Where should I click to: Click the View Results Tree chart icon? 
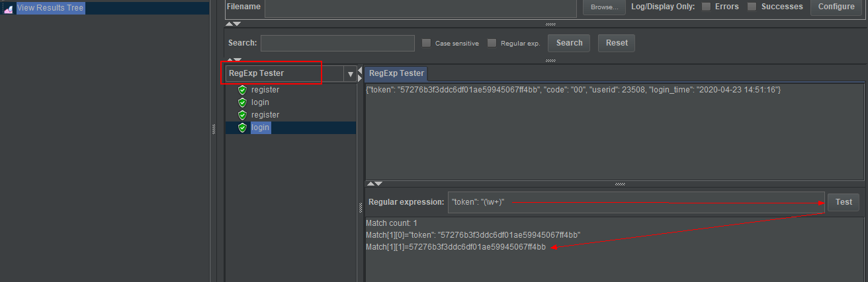click(x=9, y=9)
